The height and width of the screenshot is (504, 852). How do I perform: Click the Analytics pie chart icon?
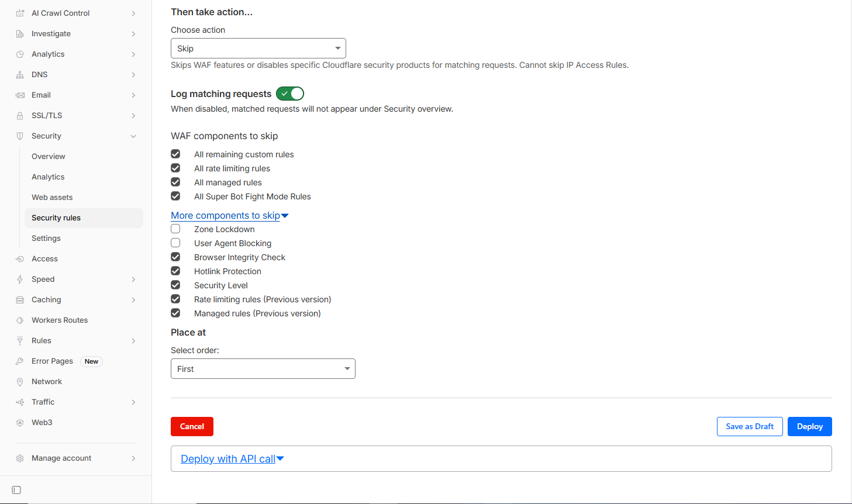point(20,54)
